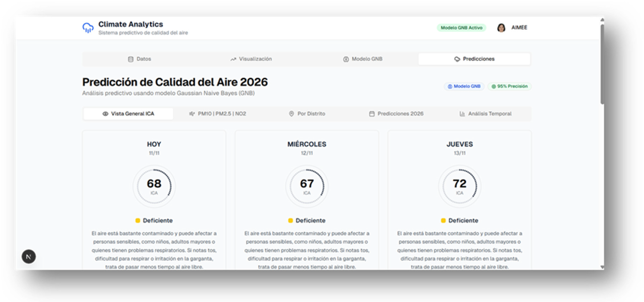Screen dimensions: 644x302
Task: Click the Climate Analytics title
Action: 131,24
